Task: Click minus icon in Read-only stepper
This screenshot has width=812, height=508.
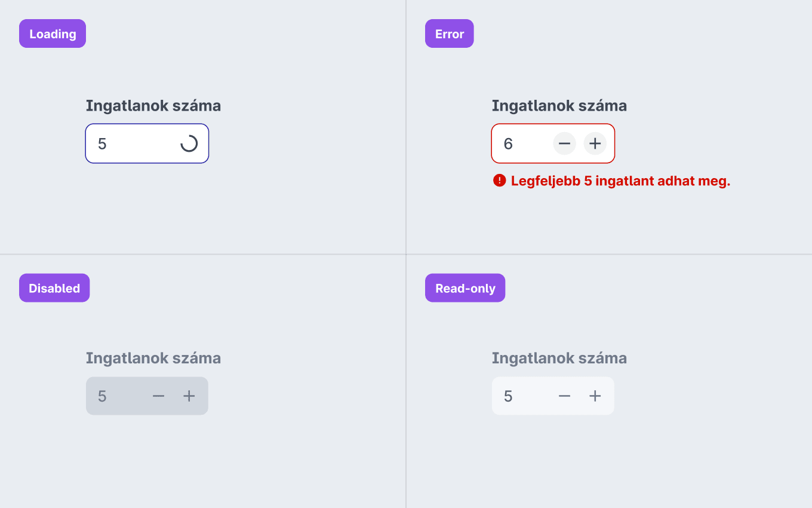Action: tap(564, 396)
